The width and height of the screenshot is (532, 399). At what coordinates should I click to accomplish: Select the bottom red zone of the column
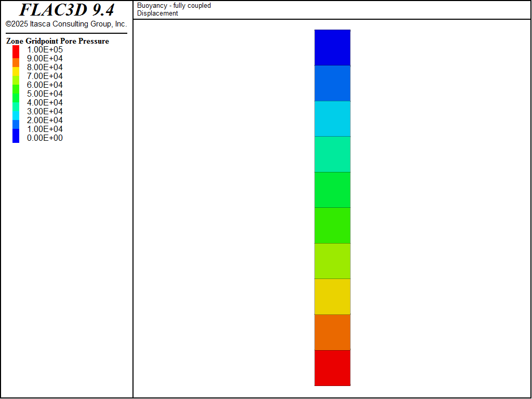click(332, 368)
